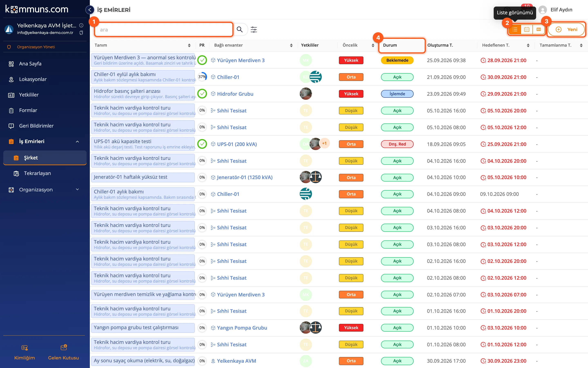Screen dimensions: 588x368
Task: Open Kimliğim at the sidebar bottom
Action: tap(24, 352)
